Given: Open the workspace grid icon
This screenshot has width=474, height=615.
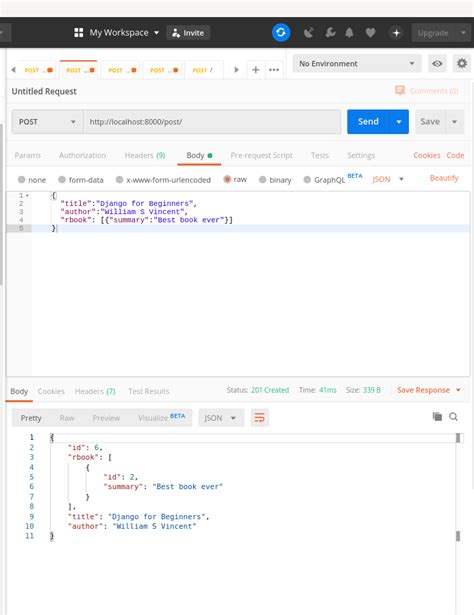Looking at the screenshot, I should click(78, 33).
